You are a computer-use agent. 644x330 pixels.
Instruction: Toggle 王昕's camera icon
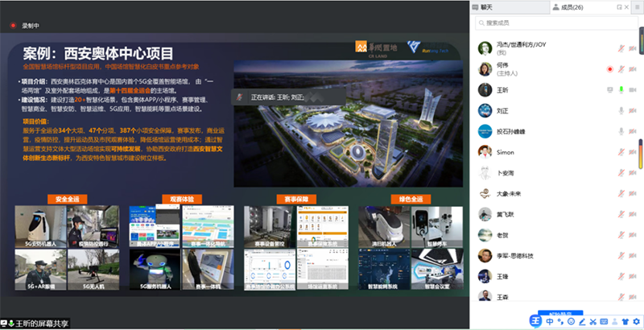point(633,90)
